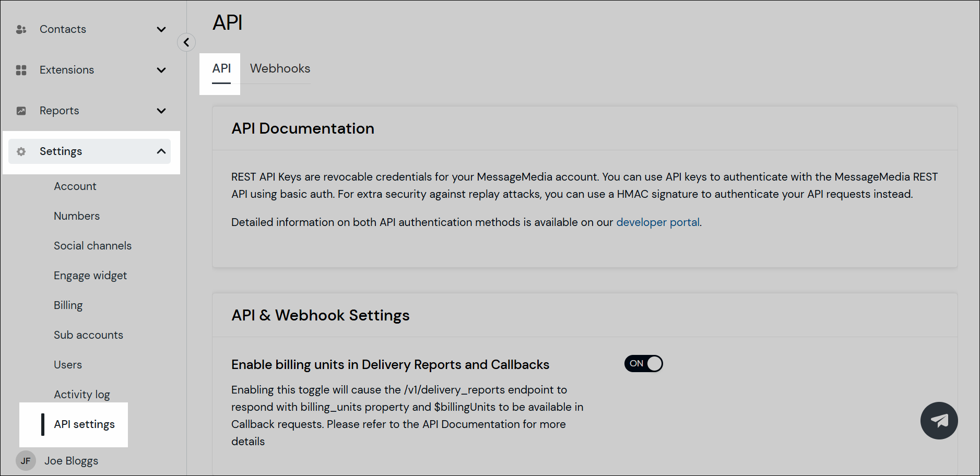Screen dimensions: 980x476
Task: Select API settings in sidebar
Action: (84, 424)
